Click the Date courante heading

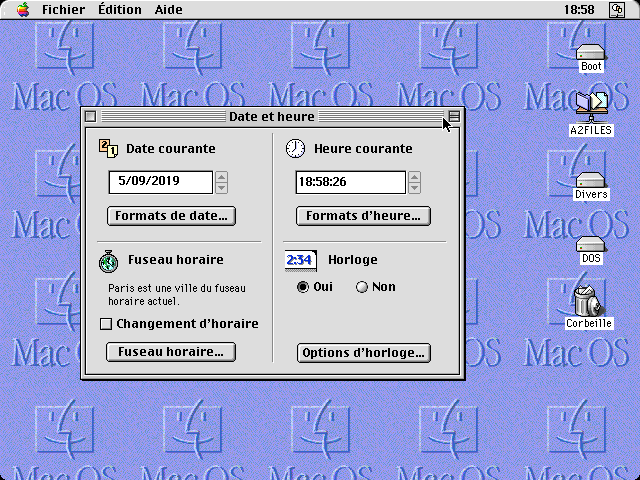pos(171,149)
